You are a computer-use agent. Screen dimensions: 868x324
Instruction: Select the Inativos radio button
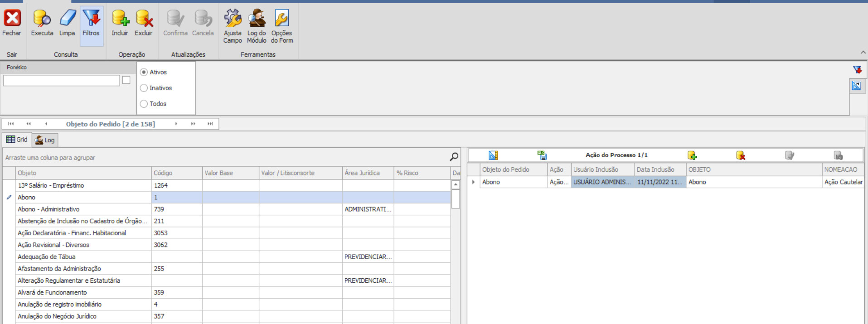144,88
